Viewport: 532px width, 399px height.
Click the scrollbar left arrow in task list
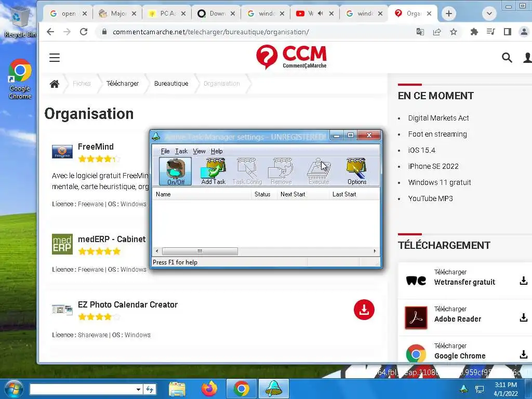click(157, 251)
